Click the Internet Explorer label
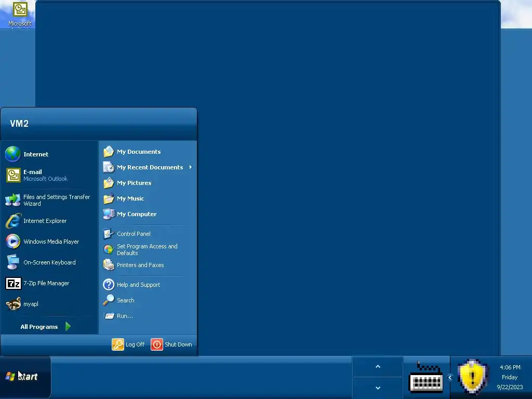The height and width of the screenshot is (399, 532). (x=45, y=221)
